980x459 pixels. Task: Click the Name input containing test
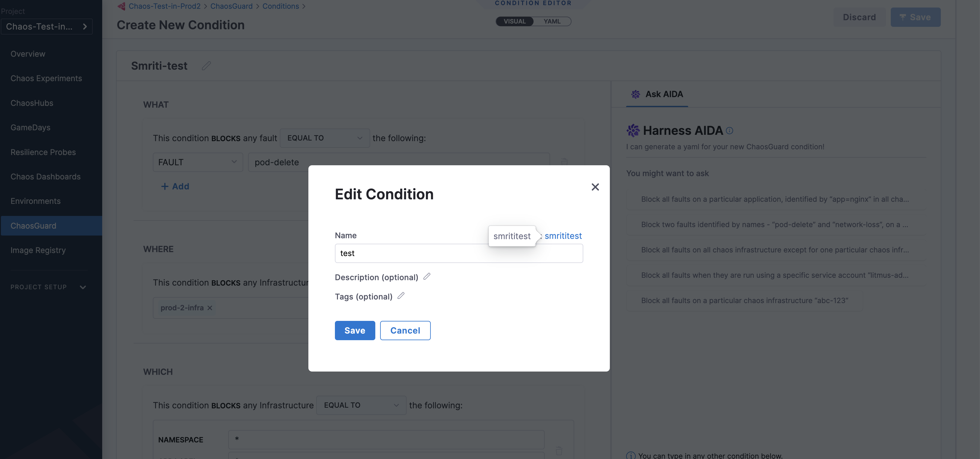click(459, 253)
